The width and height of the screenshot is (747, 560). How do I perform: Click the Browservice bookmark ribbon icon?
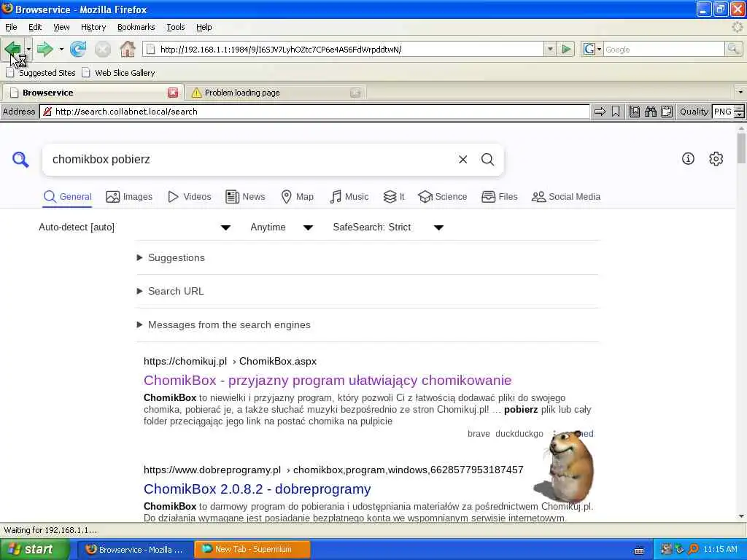click(616, 112)
